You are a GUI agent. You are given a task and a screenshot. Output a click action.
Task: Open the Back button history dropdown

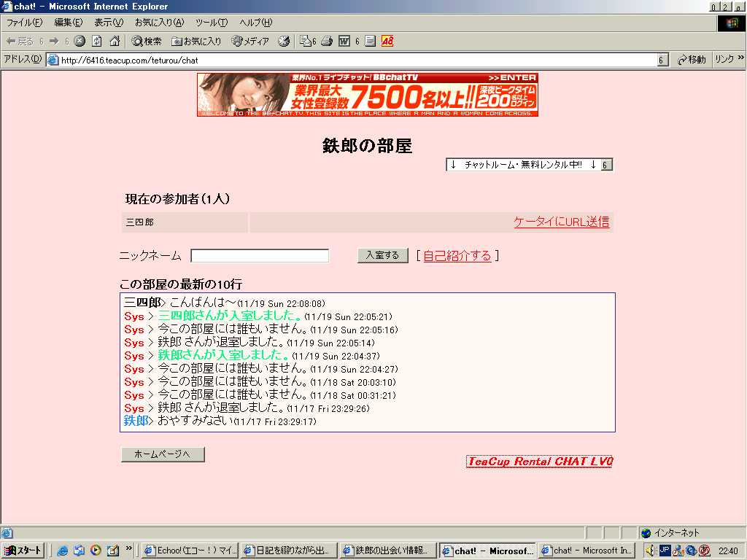click(x=42, y=41)
